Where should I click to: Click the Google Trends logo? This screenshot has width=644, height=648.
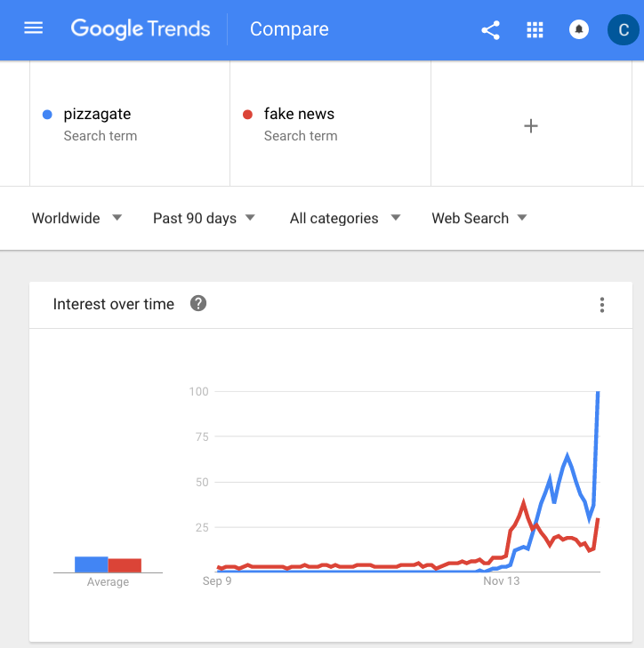(141, 29)
